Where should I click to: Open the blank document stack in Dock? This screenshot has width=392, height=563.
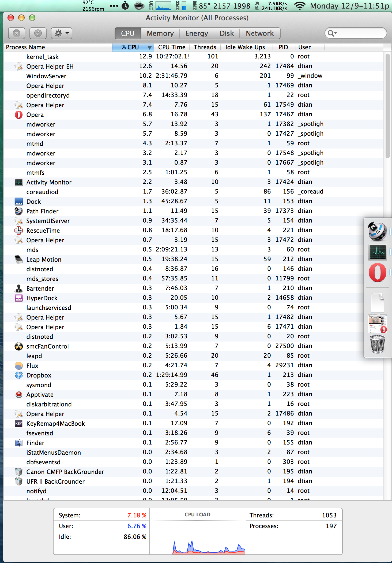pos(378,302)
